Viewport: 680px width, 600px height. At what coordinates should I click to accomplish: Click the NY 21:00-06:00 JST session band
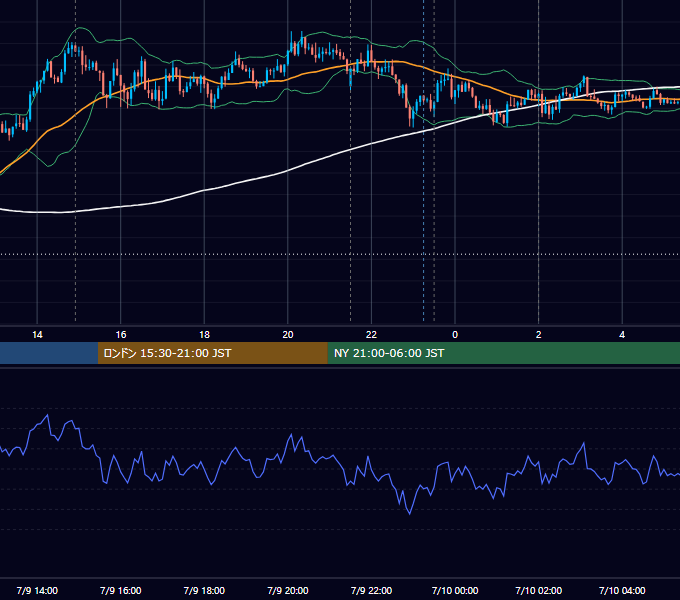point(503,353)
